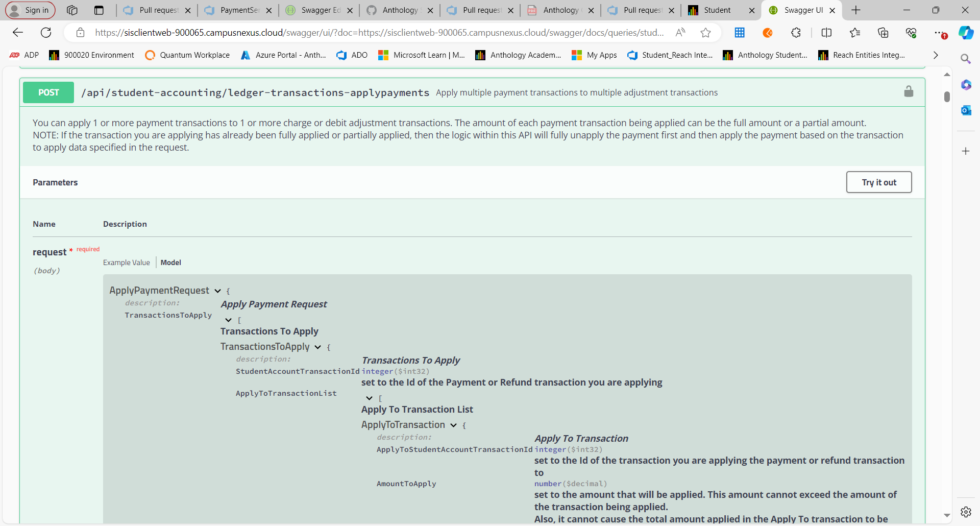This screenshot has height=526, width=980.
Task: Collapse the ApplyToTransaction object chevron
Action: click(x=453, y=425)
